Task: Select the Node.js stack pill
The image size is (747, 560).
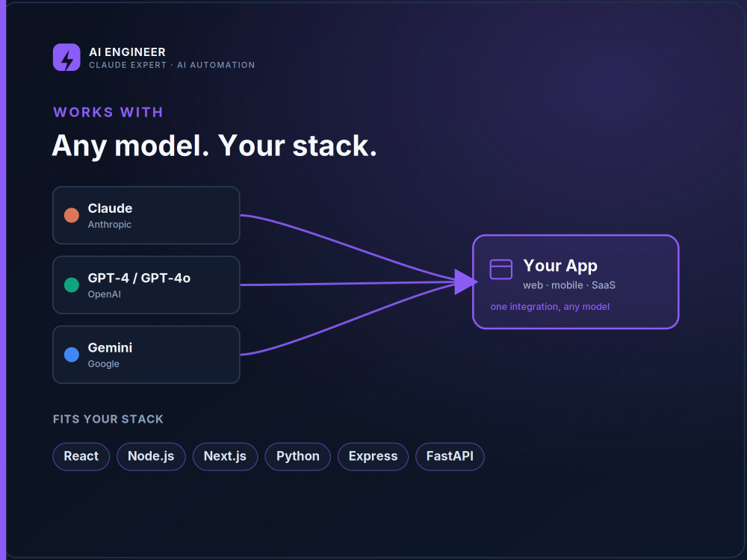Action: pyautogui.click(x=151, y=456)
